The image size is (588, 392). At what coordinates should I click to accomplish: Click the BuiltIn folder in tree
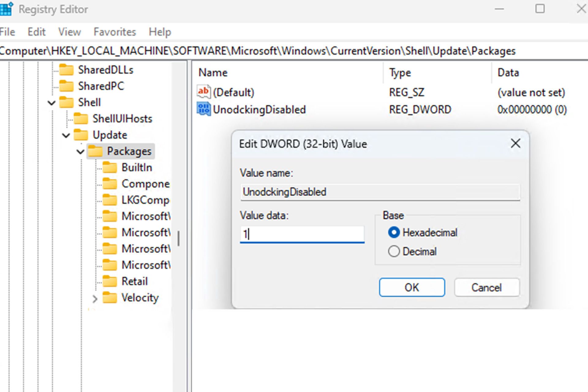tap(136, 167)
